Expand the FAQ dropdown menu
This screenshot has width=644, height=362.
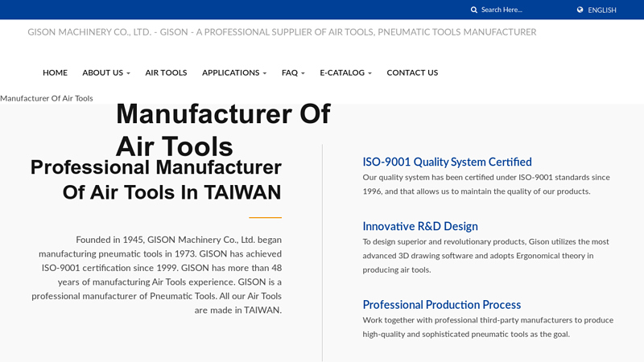coord(293,72)
